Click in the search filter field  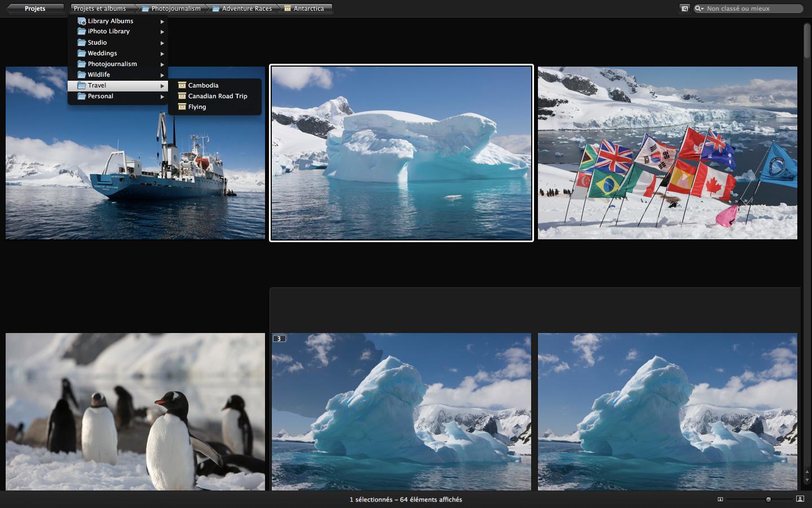(x=750, y=8)
